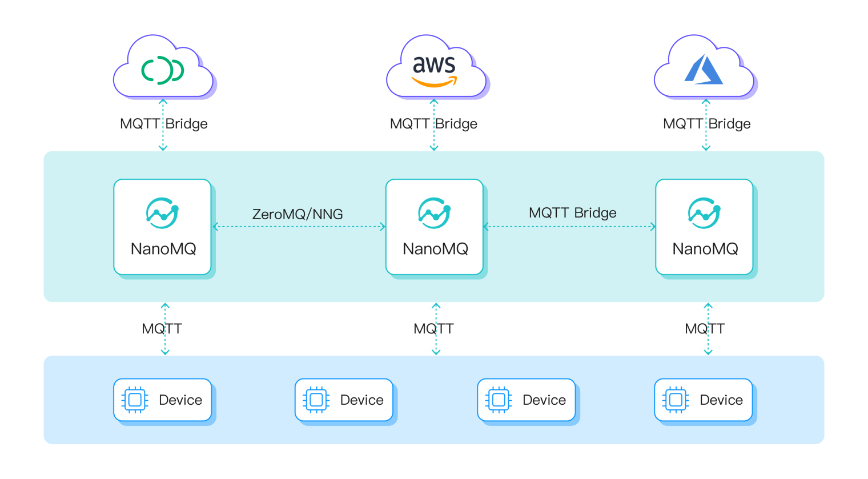Click the chip icon in the Device box under the inter-node MQTT Bridge
Screen dimensions: 868x479
(499, 400)
